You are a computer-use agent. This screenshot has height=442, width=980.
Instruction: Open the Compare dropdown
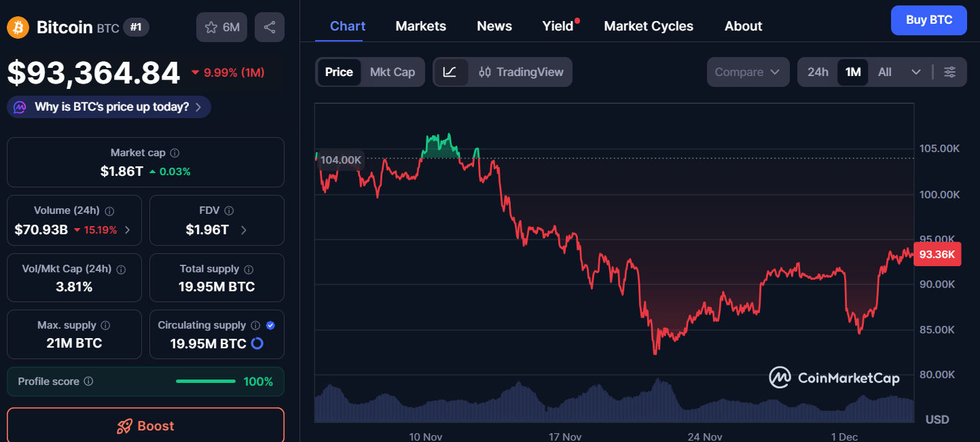(747, 72)
